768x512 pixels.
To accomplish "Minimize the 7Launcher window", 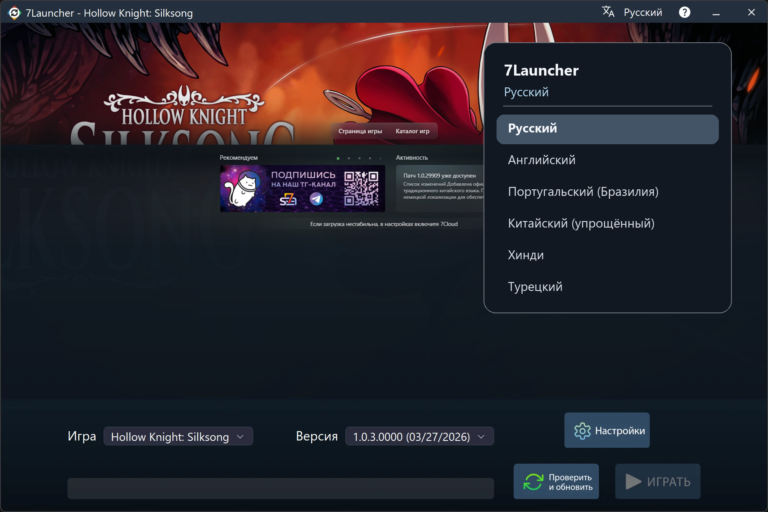I will click(x=716, y=13).
